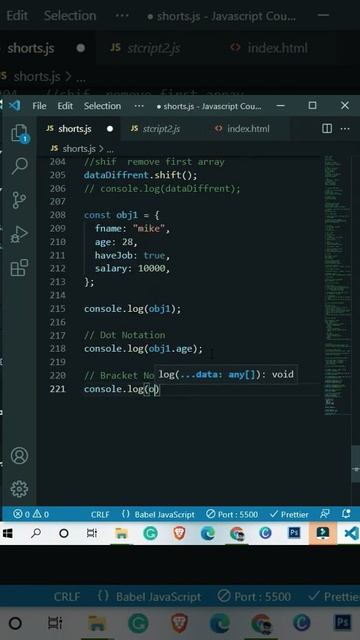Click the editor minimap overview
The width and height of the screenshot is (360, 640).
tap(337, 286)
